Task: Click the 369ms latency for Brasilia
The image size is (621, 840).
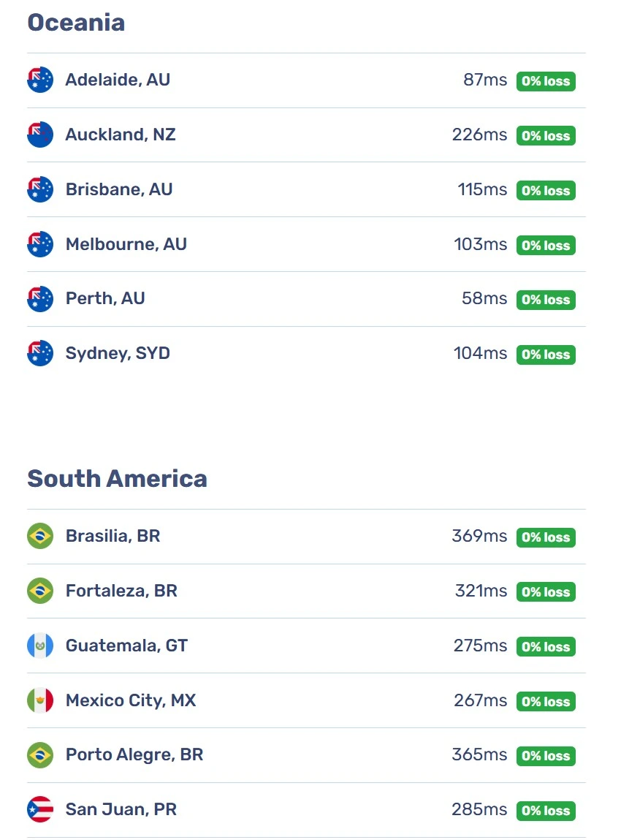Action: click(479, 536)
